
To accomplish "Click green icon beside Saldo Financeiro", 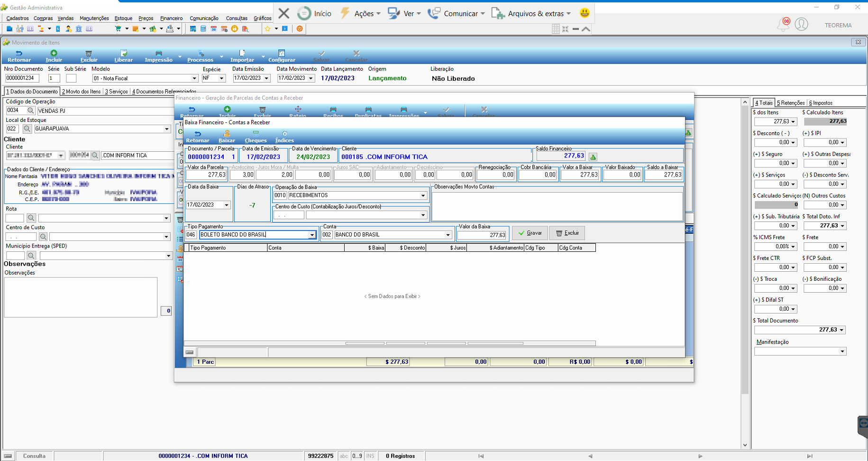I will 593,157.
